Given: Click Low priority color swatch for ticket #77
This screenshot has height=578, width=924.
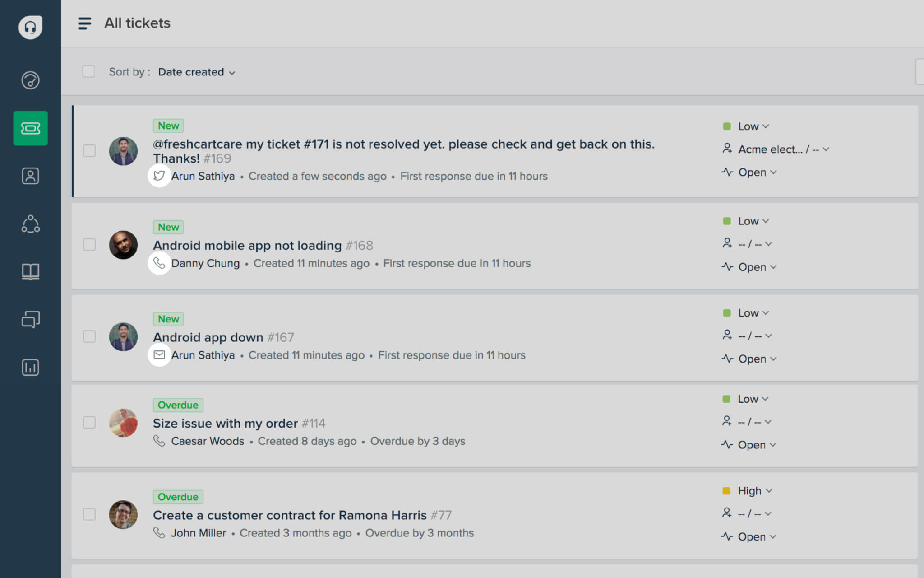Looking at the screenshot, I should [x=727, y=491].
